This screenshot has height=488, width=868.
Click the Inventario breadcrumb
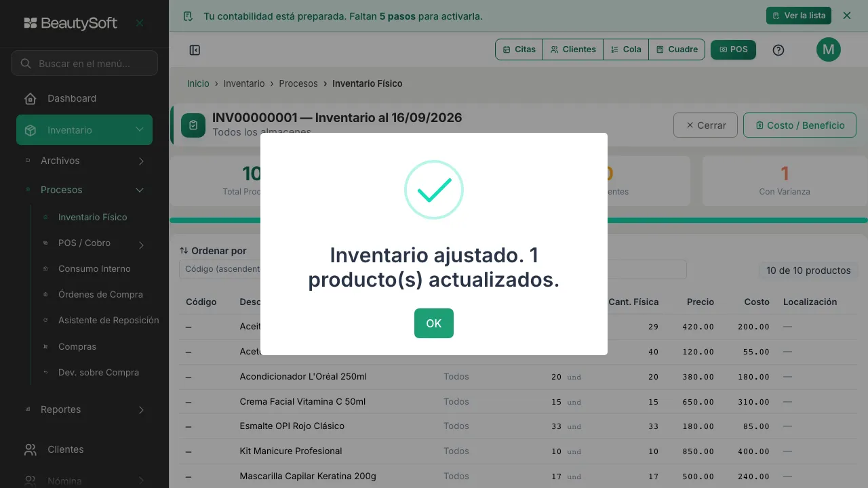coord(244,83)
